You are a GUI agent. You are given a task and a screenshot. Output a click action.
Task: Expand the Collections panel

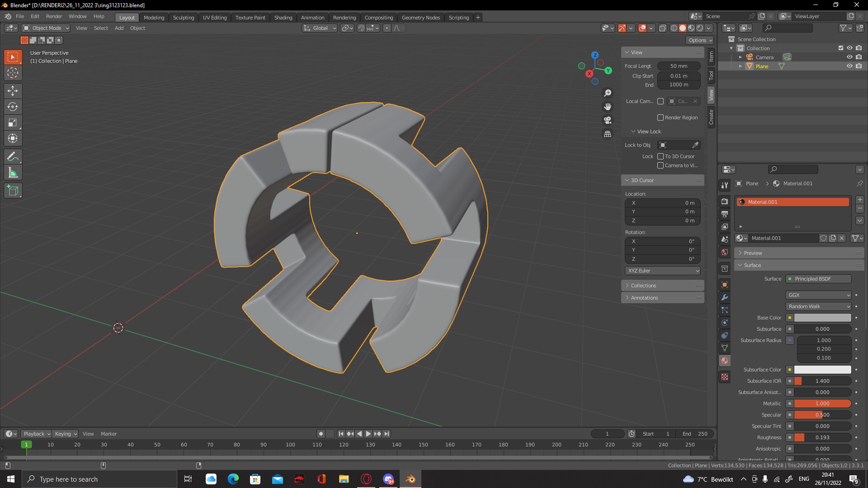point(662,286)
